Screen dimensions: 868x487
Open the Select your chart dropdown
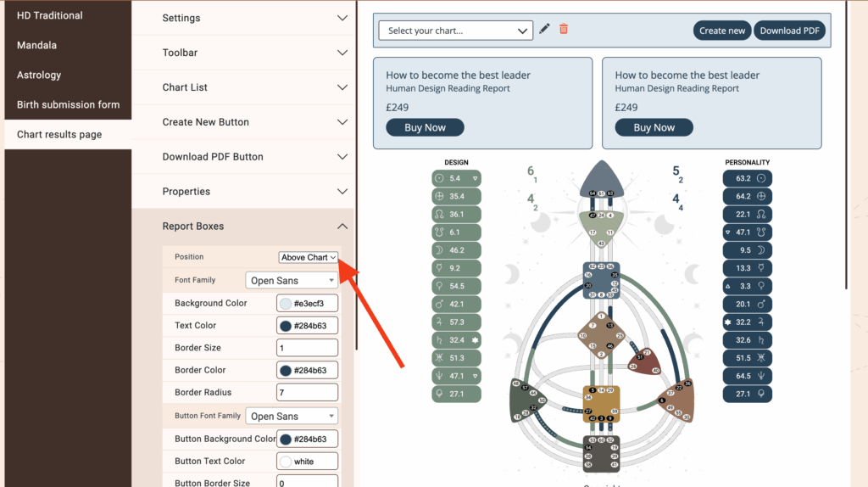pos(455,31)
